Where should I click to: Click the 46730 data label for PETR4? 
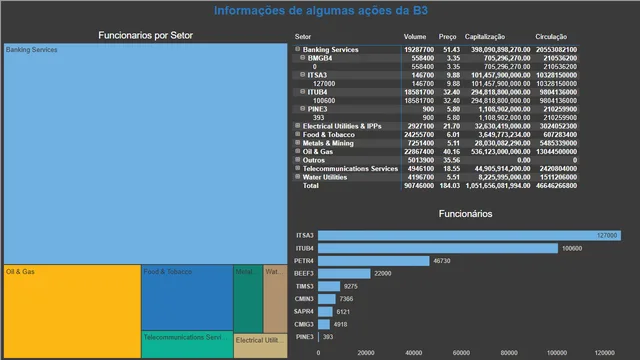click(442, 261)
